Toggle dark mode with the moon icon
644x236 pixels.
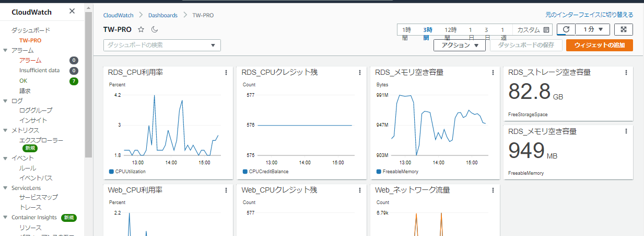coord(155,30)
